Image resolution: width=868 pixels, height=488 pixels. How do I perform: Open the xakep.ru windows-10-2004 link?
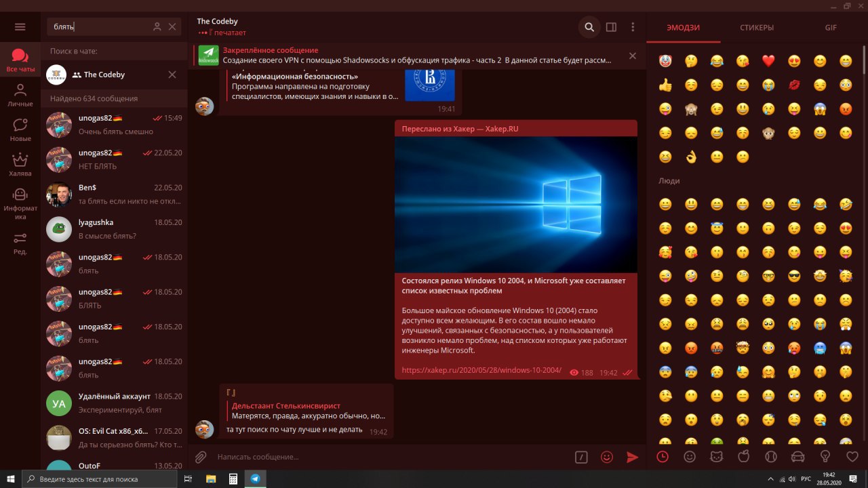pyautogui.click(x=481, y=370)
